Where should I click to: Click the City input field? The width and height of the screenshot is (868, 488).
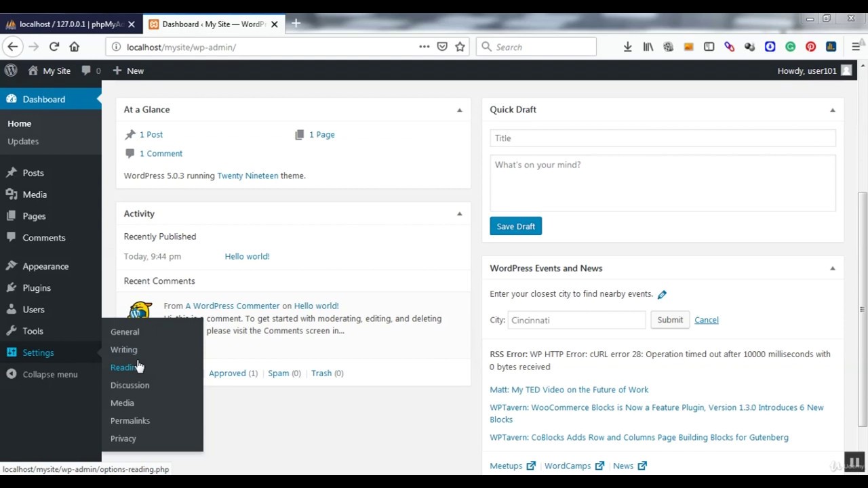point(576,320)
